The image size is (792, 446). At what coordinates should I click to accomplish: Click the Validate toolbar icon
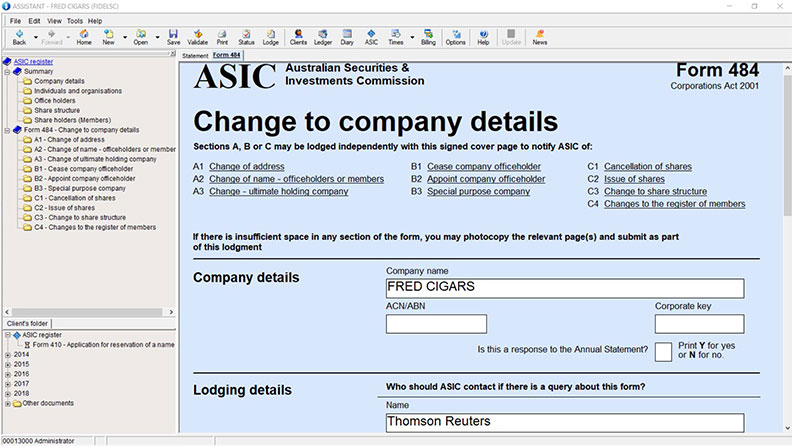[197, 37]
